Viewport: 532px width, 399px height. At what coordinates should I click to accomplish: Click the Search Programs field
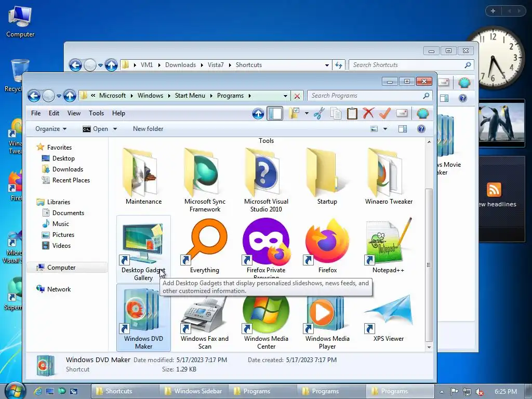click(369, 96)
